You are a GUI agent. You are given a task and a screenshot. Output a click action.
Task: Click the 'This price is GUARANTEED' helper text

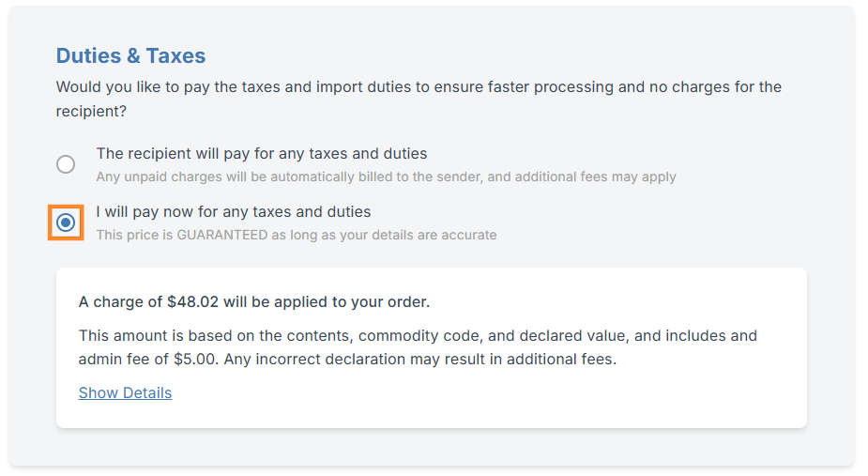click(297, 235)
